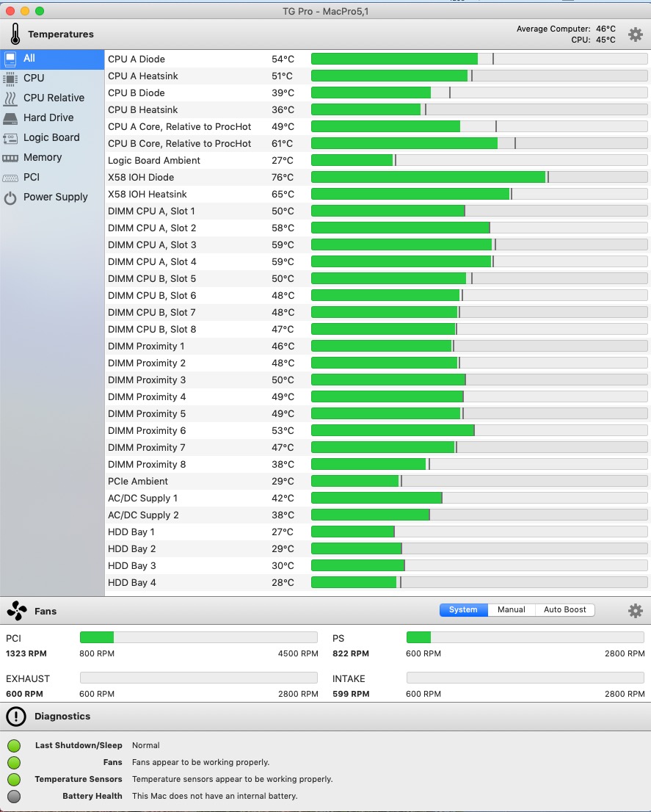Screen dimensions: 651x812
Task: Click the 599 RPM INTAKE fan reading
Action: tap(351, 694)
